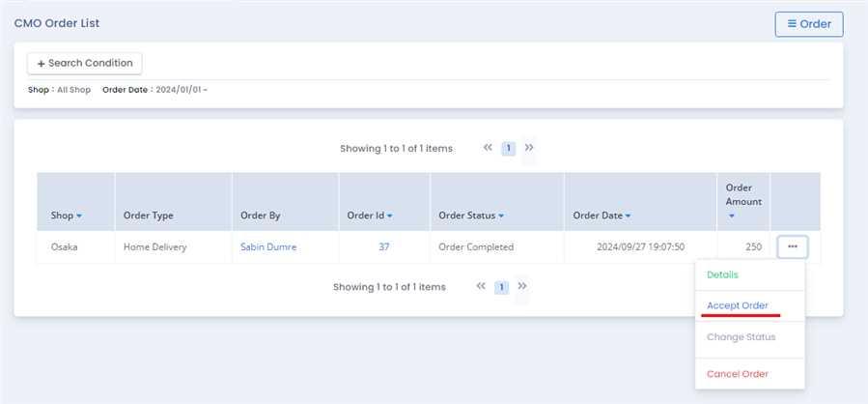868x404 pixels.
Task: Go to next page in bottom pagination
Action: (522, 286)
